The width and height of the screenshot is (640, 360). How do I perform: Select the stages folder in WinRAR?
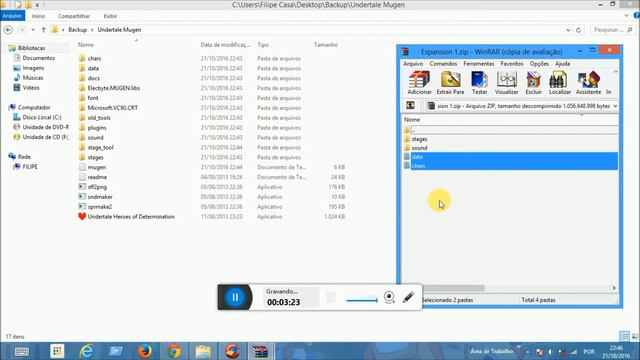pyautogui.click(x=419, y=139)
